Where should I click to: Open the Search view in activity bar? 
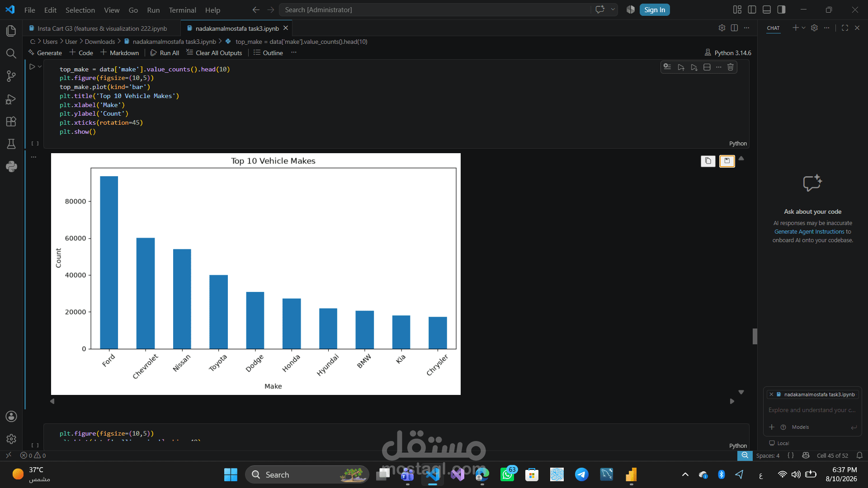(x=11, y=53)
